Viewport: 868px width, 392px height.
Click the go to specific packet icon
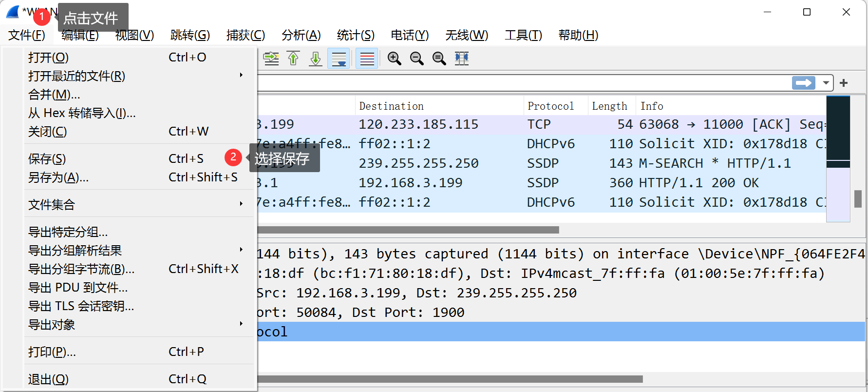click(271, 59)
